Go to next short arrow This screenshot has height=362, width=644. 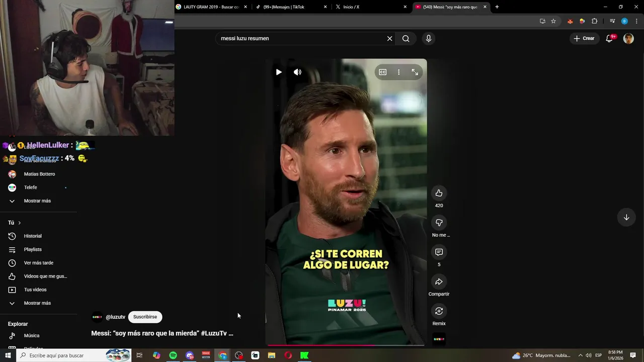click(x=626, y=217)
